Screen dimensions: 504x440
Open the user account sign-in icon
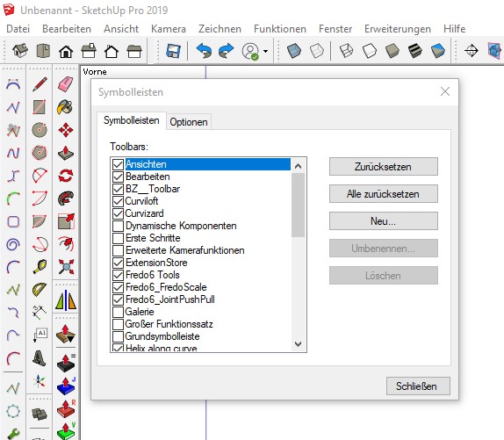251,52
